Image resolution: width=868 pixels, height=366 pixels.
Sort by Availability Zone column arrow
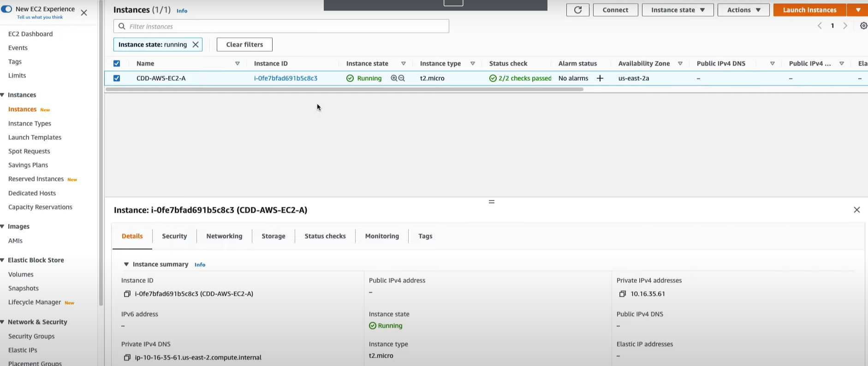coord(680,63)
